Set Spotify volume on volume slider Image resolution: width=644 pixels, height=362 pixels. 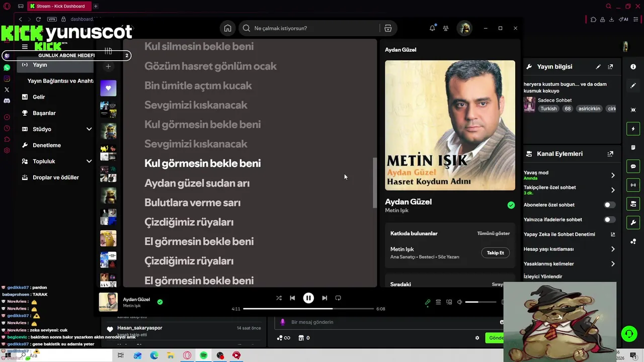coord(480,302)
